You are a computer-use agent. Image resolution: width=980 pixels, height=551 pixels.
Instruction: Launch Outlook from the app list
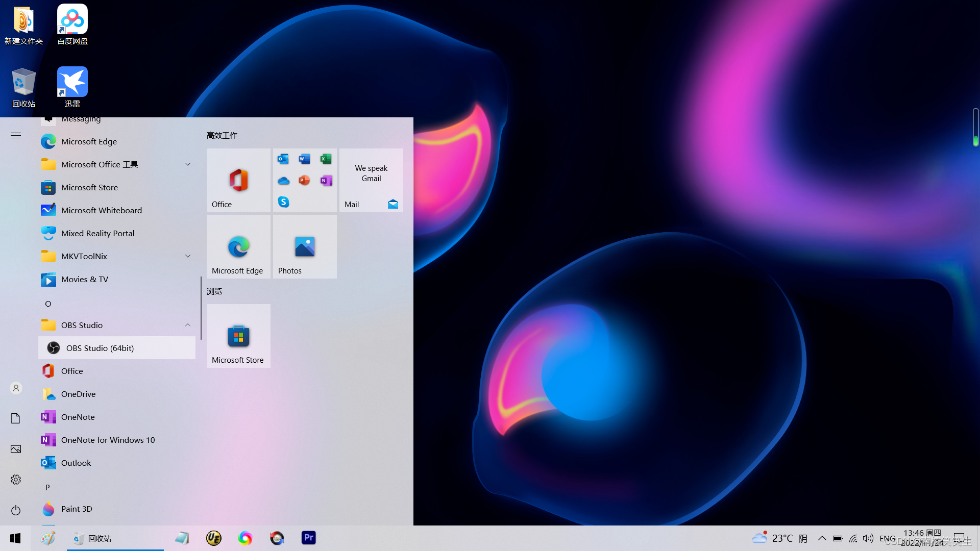[x=116, y=463]
